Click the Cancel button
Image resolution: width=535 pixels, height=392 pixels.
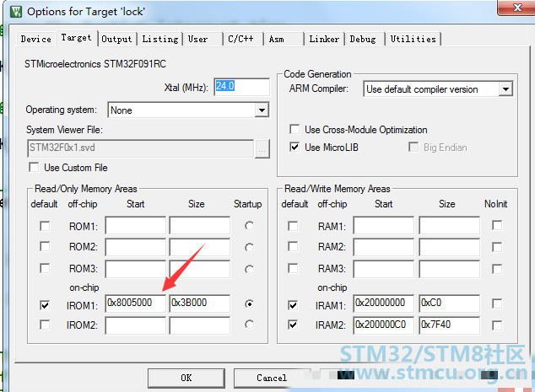click(x=272, y=378)
